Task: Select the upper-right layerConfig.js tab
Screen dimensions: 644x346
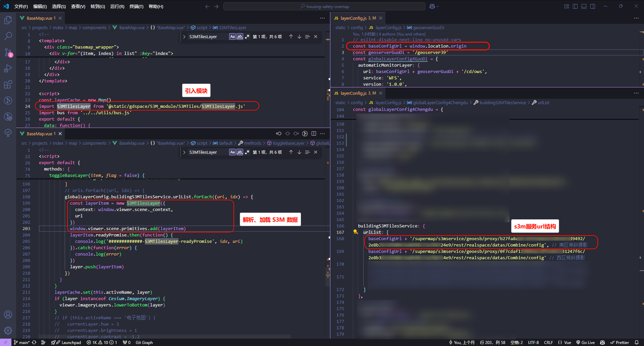Action: [358, 18]
